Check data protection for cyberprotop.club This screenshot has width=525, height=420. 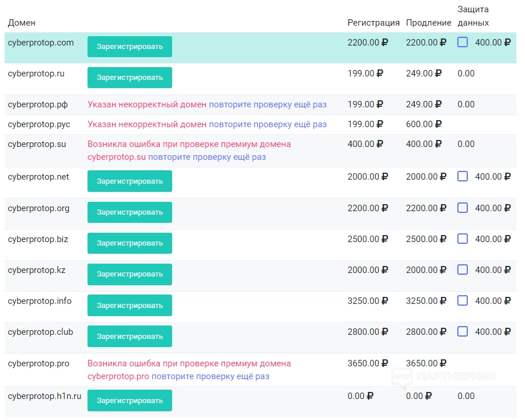click(463, 331)
